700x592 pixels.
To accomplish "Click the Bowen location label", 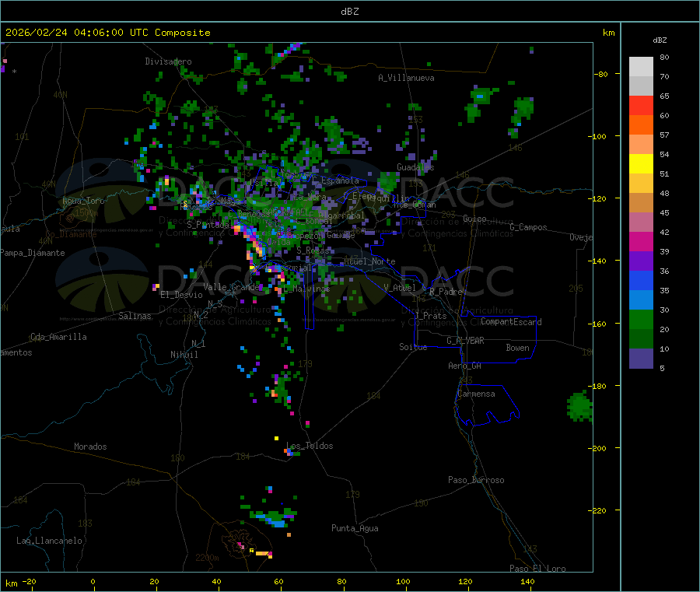I will [517, 348].
